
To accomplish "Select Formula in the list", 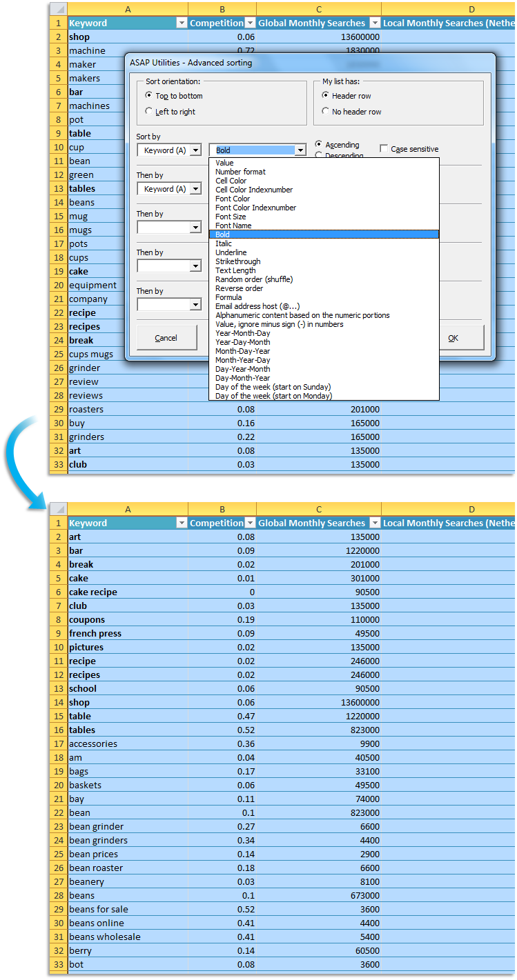I will click(324, 297).
